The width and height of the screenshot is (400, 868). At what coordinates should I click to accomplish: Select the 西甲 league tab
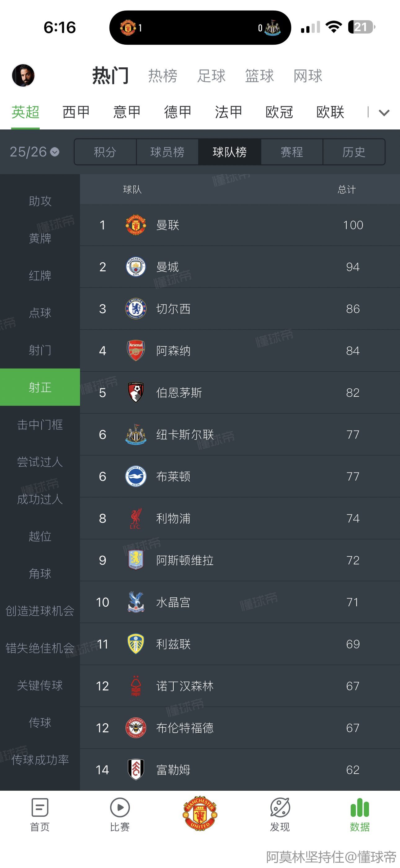click(x=76, y=112)
